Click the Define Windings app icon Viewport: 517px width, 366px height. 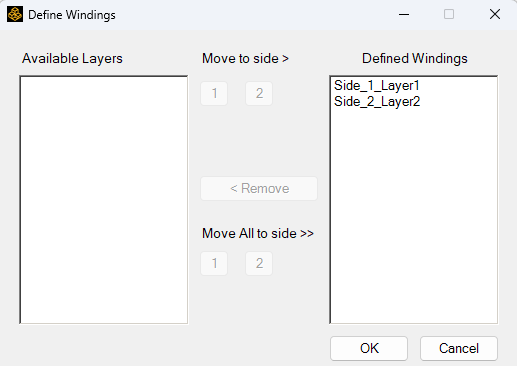click(x=15, y=14)
